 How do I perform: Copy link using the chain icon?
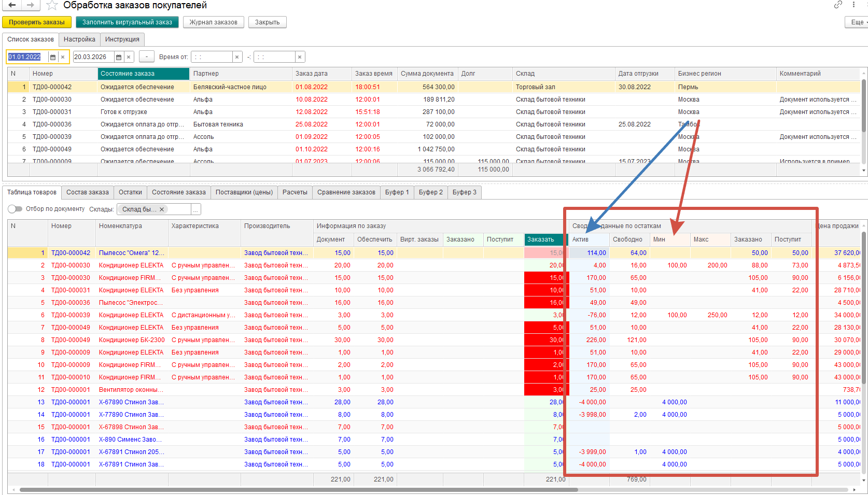coord(838,5)
